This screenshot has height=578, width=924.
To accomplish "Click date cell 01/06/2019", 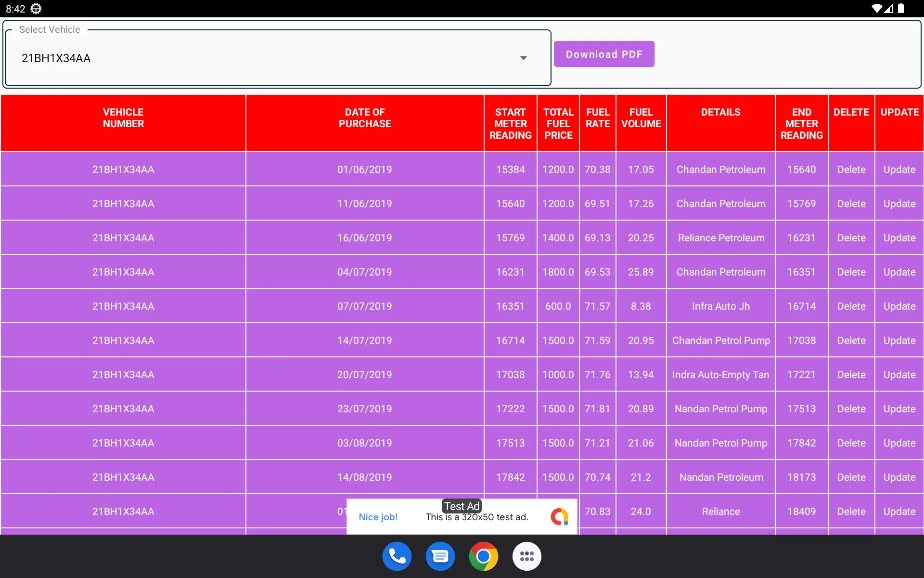I will coord(364,170).
